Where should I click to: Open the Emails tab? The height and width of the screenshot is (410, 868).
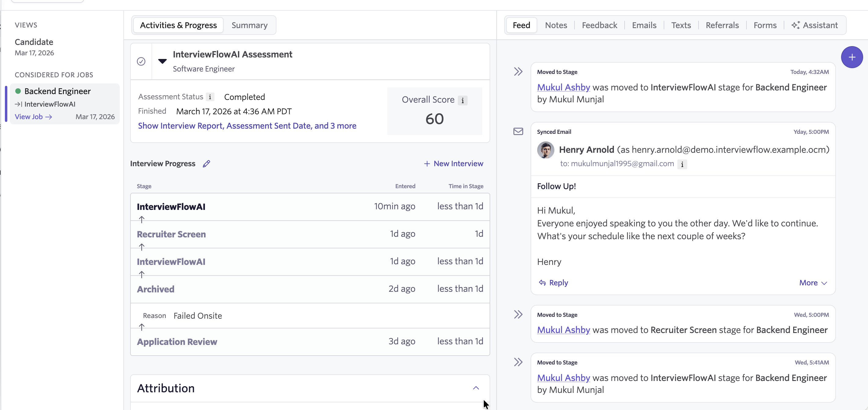tap(644, 25)
